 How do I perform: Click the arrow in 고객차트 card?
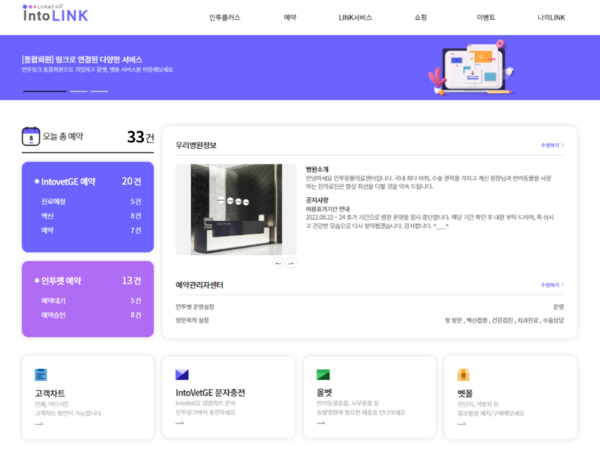(x=39, y=424)
